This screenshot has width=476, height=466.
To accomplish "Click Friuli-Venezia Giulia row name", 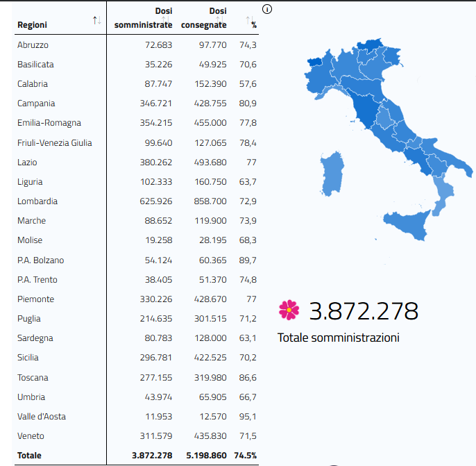I will [54, 143].
